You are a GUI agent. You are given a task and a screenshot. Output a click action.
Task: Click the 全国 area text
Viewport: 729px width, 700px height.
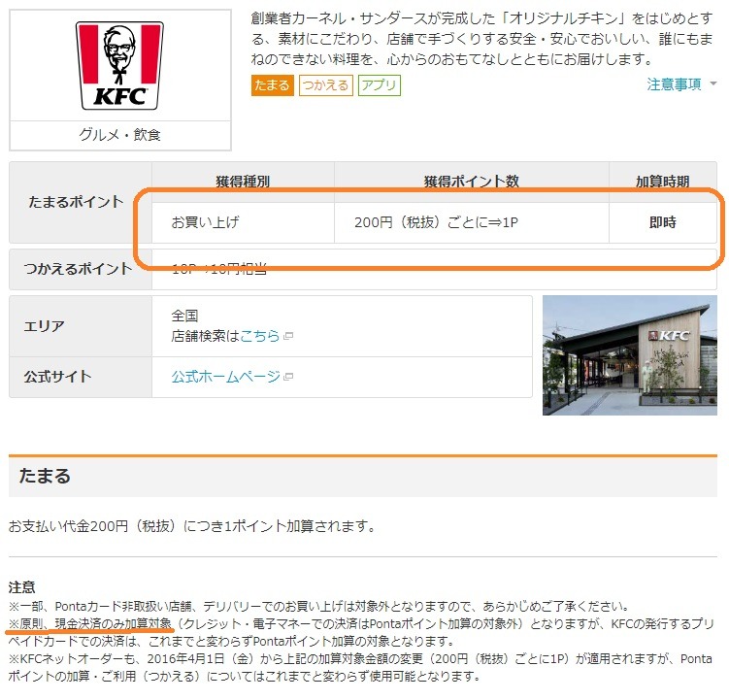click(x=184, y=316)
